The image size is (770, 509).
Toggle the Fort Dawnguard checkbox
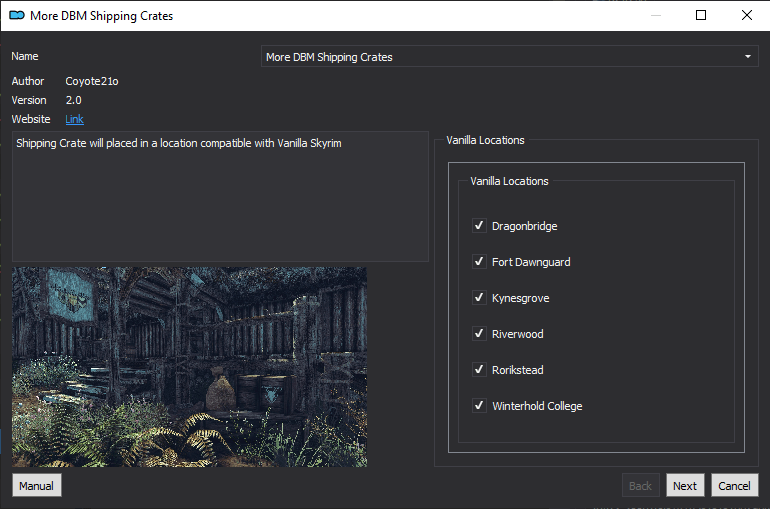479,262
